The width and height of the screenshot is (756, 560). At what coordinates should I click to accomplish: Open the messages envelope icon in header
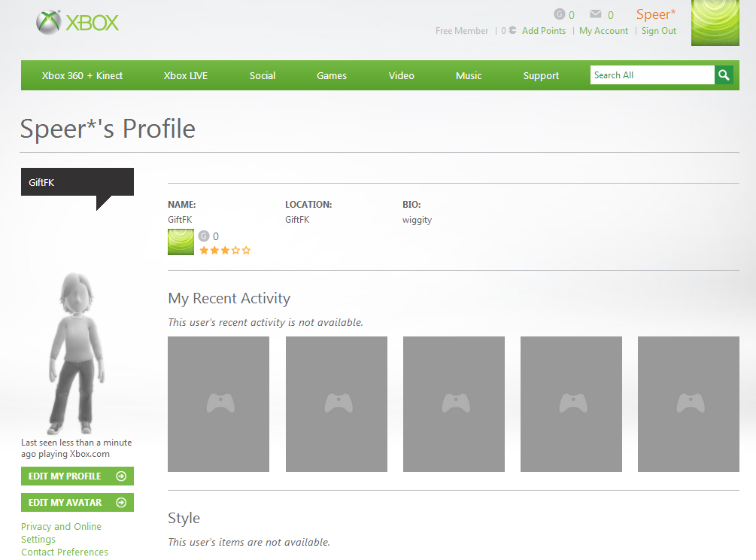click(x=596, y=14)
